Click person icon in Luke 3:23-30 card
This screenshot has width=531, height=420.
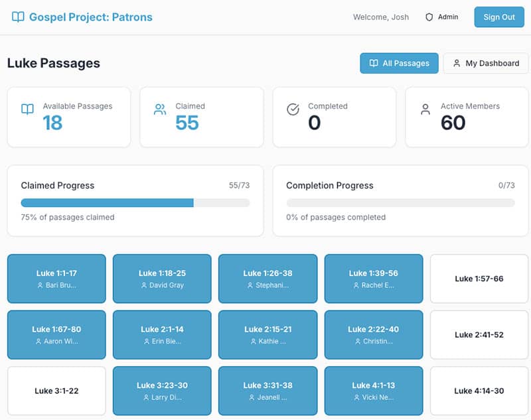pyautogui.click(x=146, y=397)
